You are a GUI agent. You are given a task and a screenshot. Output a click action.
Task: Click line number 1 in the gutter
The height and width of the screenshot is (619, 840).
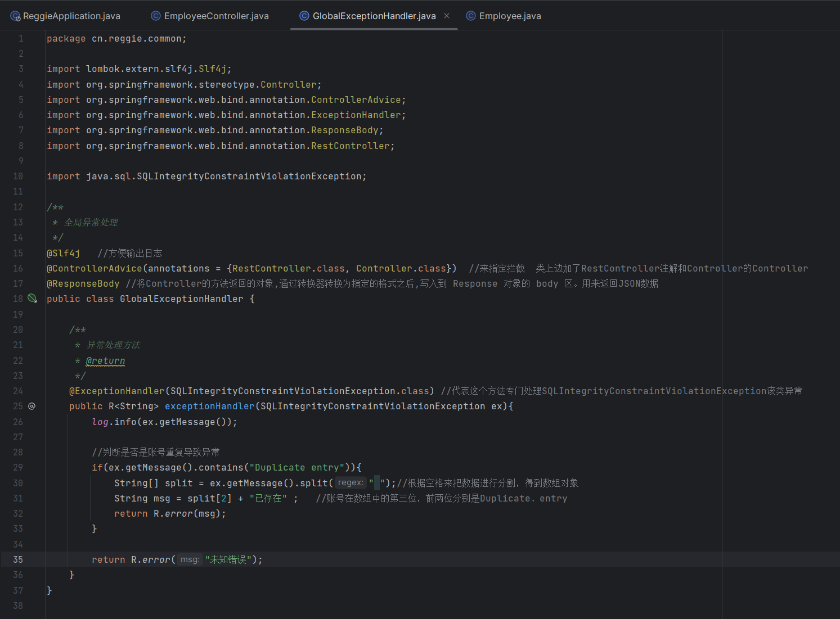pyautogui.click(x=21, y=38)
